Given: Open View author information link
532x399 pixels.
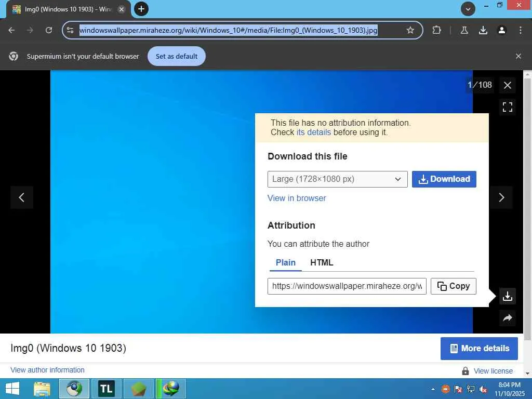Looking at the screenshot, I should point(47,370).
